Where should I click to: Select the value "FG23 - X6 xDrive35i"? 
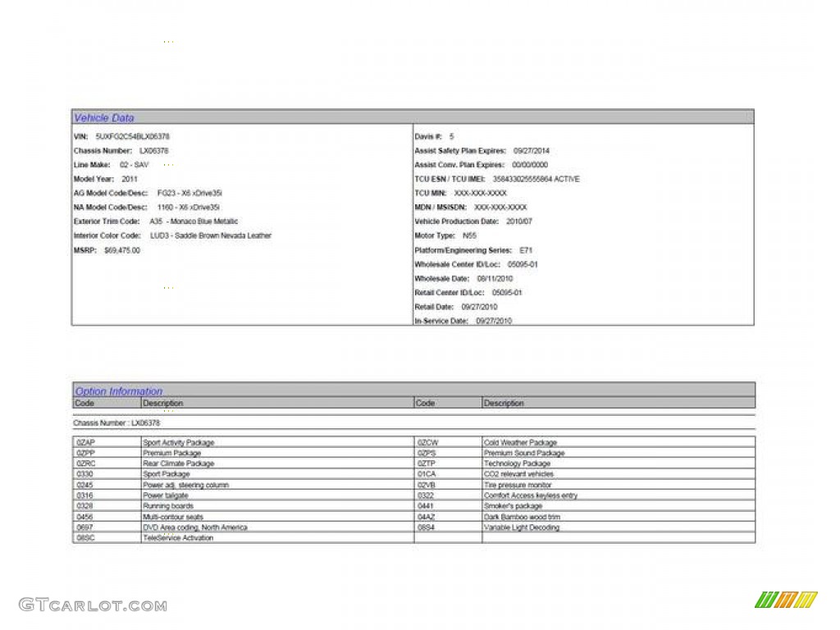[189, 193]
